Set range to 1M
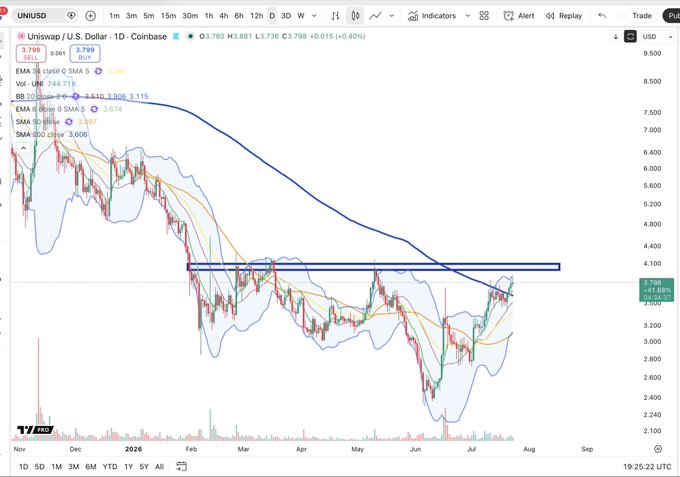Viewport: 680px width, 477px height. pyautogui.click(x=56, y=467)
